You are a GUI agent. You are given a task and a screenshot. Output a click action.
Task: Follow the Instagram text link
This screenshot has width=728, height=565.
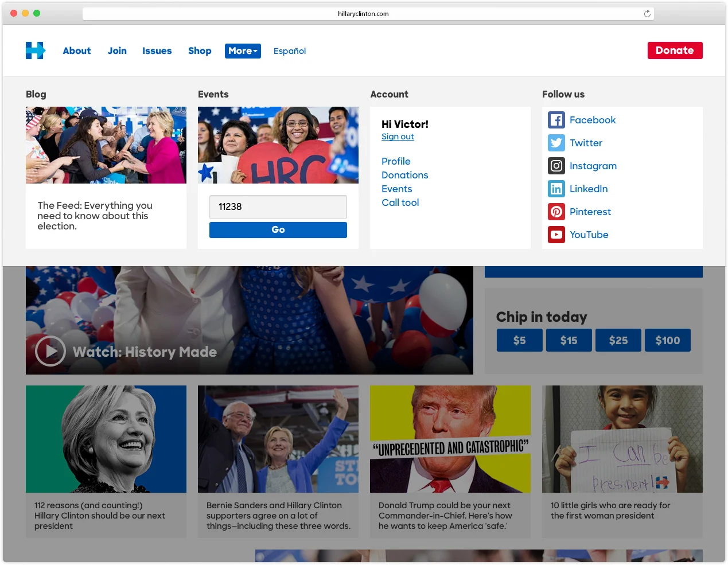click(x=593, y=166)
